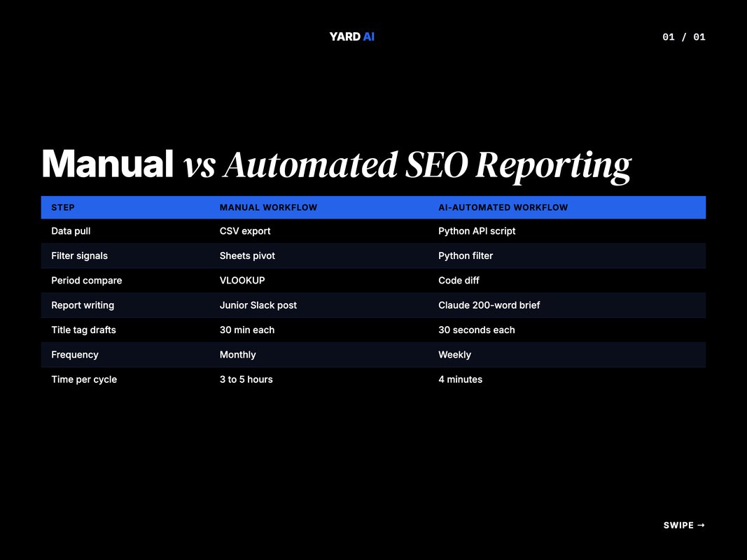This screenshot has width=747, height=560.
Task: Select the Junior Slack post cell
Action: pyautogui.click(x=258, y=305)
